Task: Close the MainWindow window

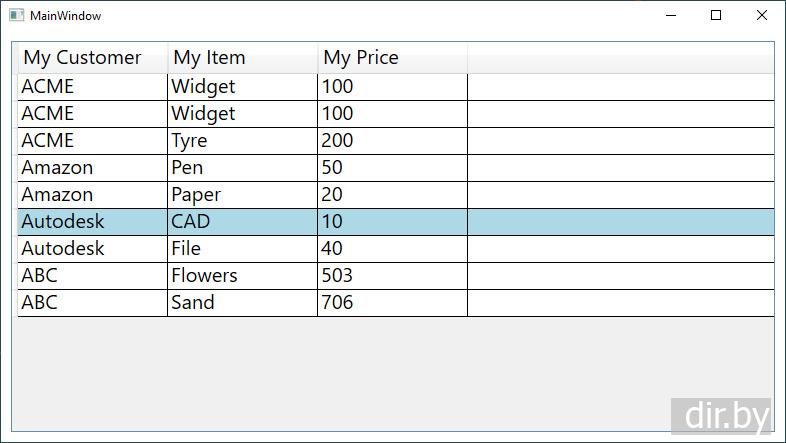Action: [762, 16]
